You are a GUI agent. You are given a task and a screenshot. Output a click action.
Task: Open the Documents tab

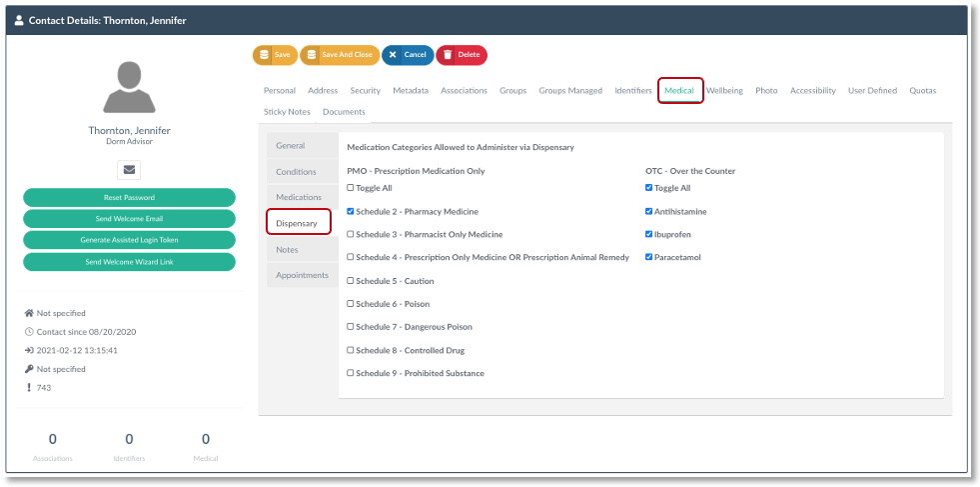pyautogui.click(x=344, y=112)
